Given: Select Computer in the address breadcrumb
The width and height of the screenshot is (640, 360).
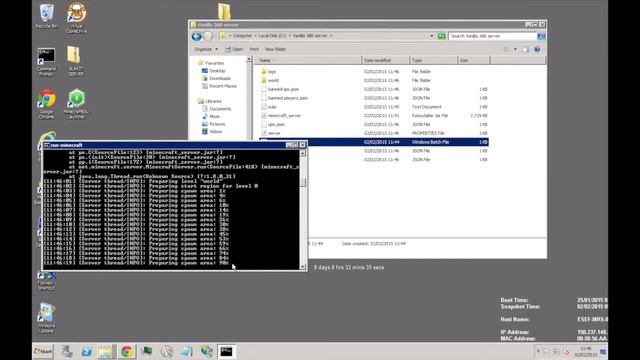Looking at the screenshot, I should (242, 36).
